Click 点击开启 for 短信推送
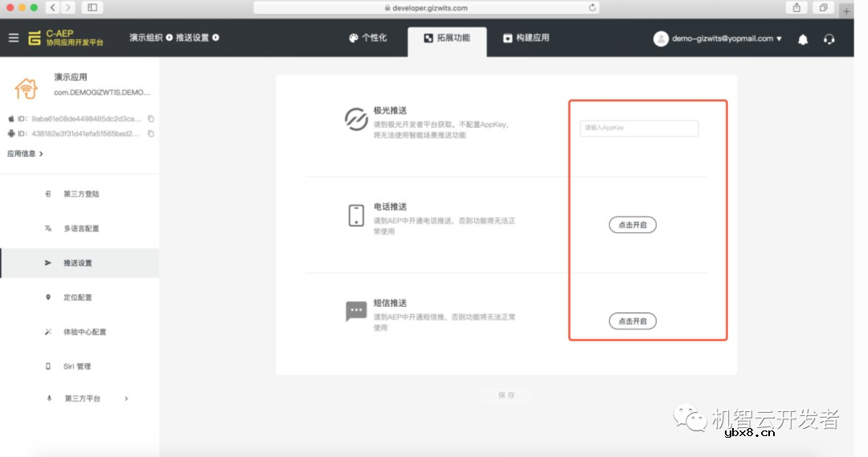The image size is (868, 457). point(633,321)
